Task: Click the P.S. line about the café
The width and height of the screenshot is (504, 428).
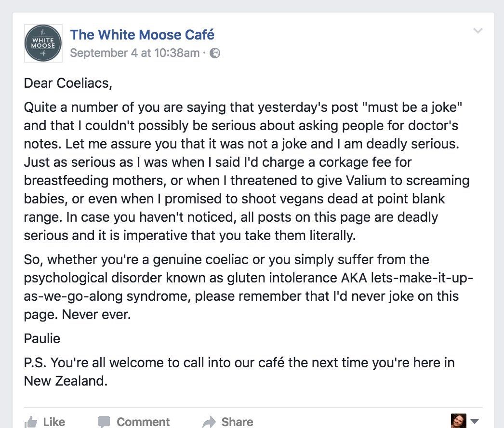Action: 239,362
